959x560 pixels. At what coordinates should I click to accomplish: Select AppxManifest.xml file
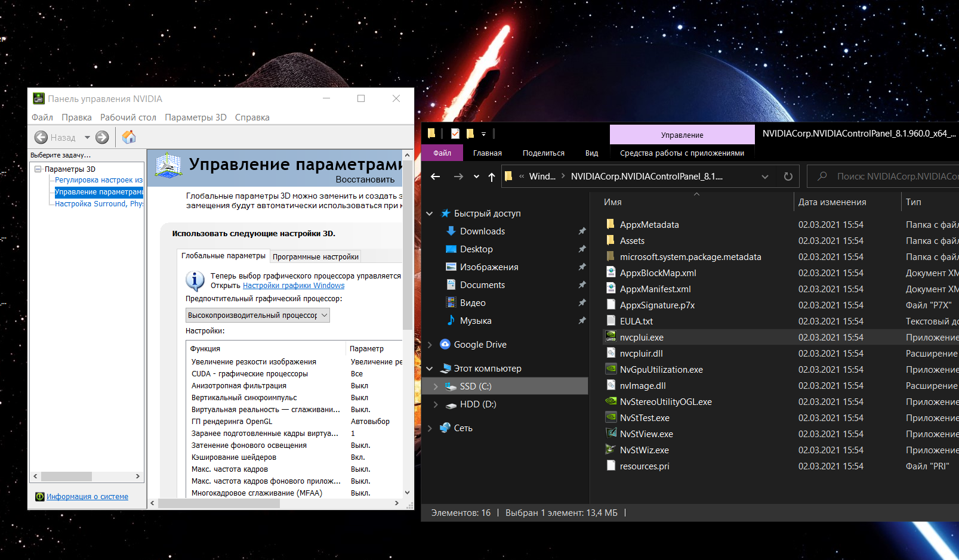pyautogui.click(x=655, y=289)
